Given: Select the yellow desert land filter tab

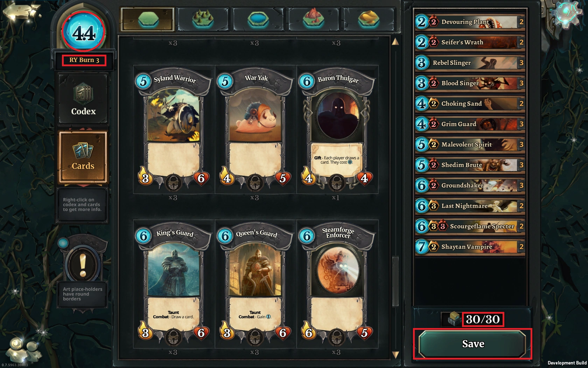Looking at the screenshot, I should (369, 19).
